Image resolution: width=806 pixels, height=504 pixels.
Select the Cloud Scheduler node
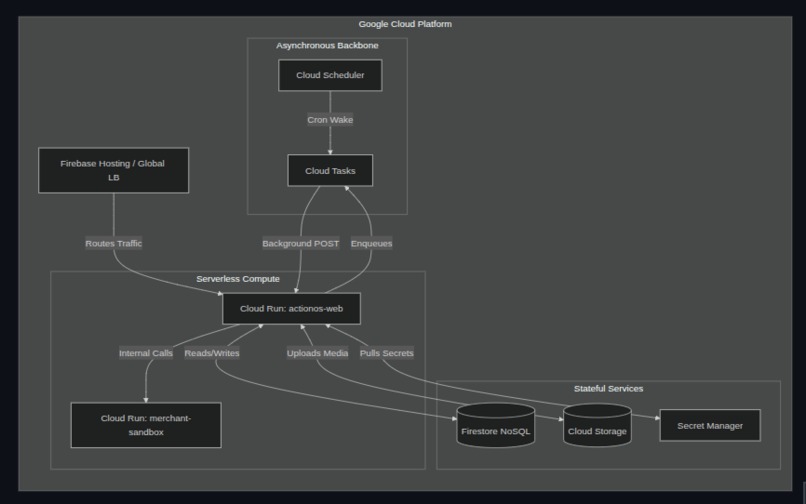[x=330, y=75]
